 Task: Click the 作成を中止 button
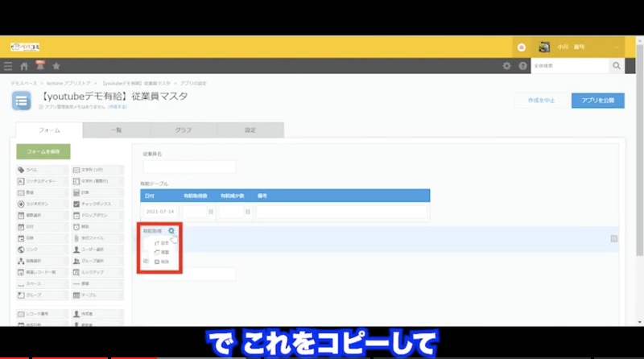coord(539,101)
